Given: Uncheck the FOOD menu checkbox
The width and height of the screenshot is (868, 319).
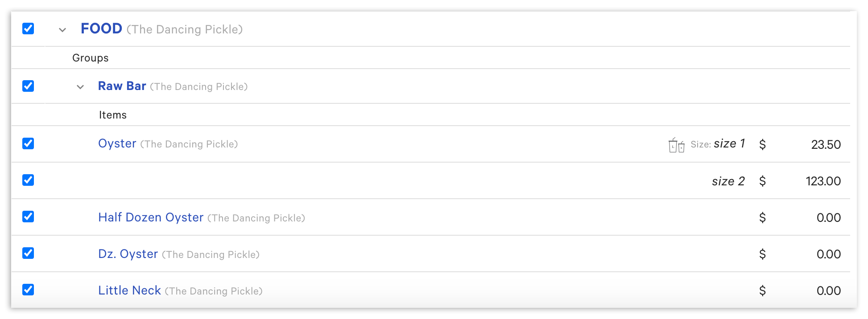Looking at the screenshot, I should coord(28,29).
